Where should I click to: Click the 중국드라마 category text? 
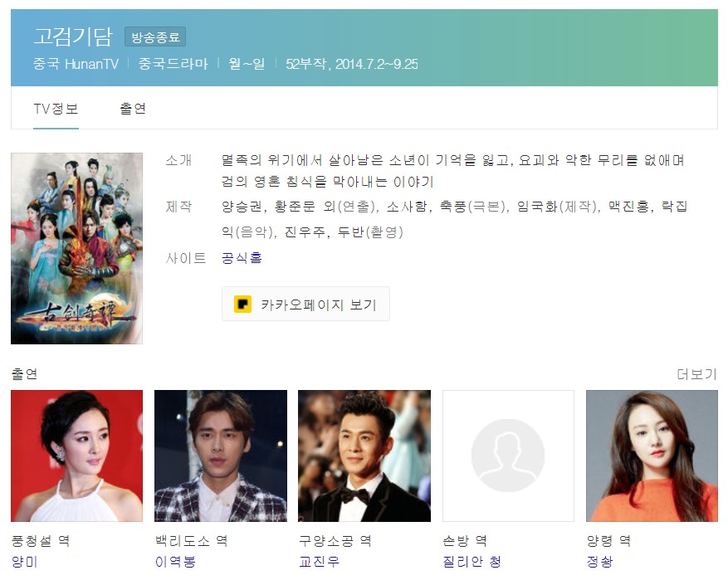[173, 64]
